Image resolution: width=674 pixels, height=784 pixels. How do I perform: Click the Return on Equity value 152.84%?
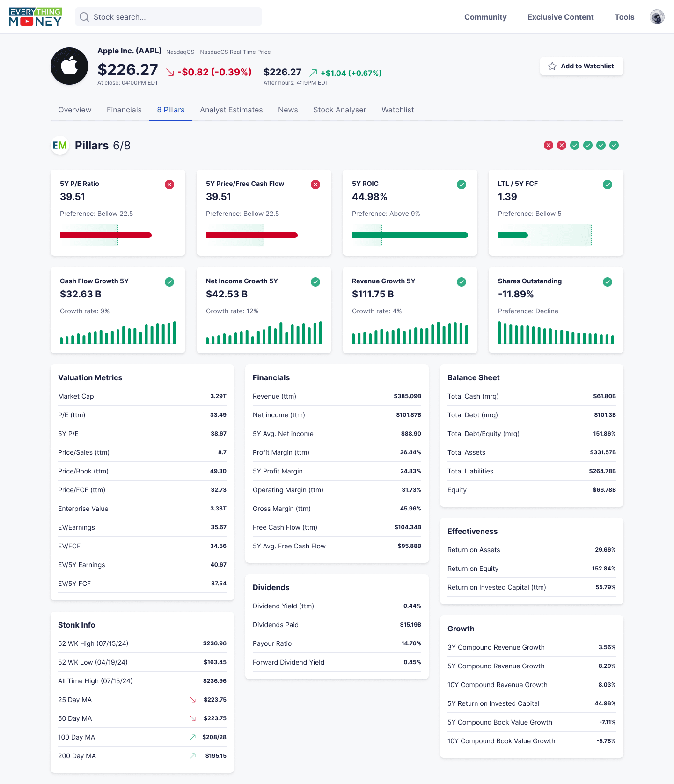pyautogui.click(x=604, y=569)
